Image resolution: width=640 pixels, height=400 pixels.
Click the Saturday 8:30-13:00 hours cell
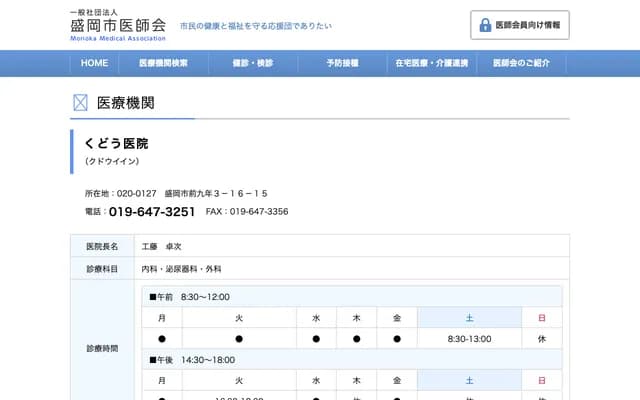469,339
